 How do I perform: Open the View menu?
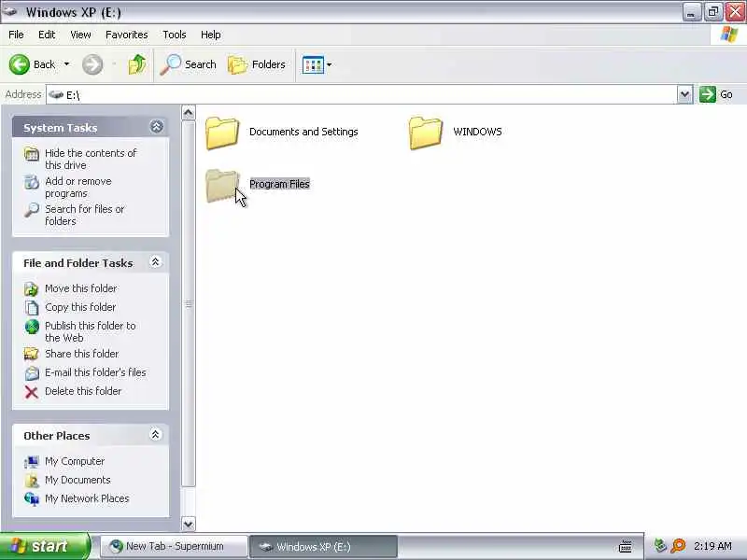coord(80,35)
